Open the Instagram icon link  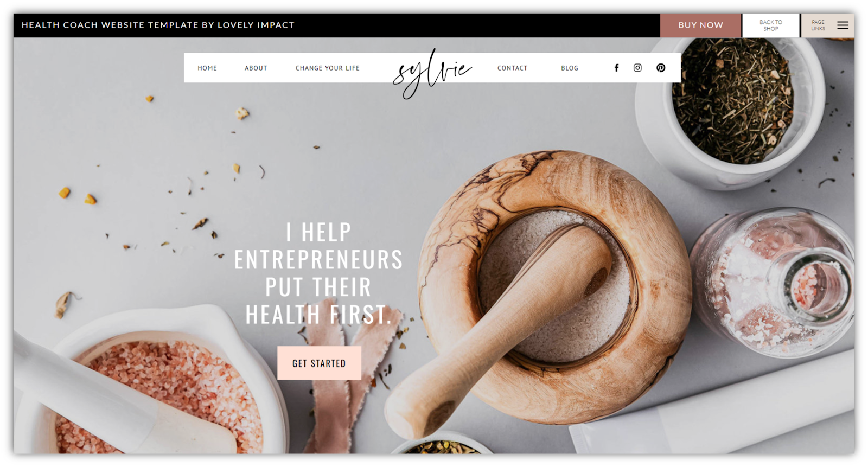point(637,68)
